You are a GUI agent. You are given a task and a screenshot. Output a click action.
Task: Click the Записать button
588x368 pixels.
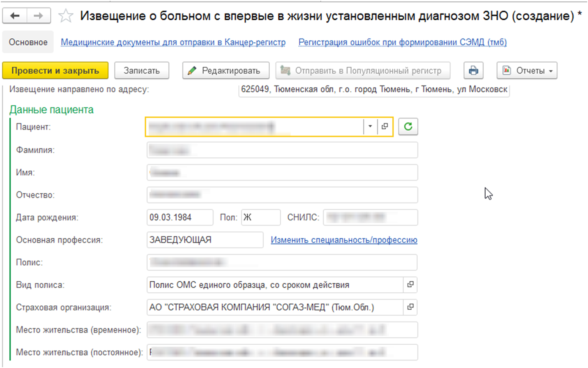142,71
